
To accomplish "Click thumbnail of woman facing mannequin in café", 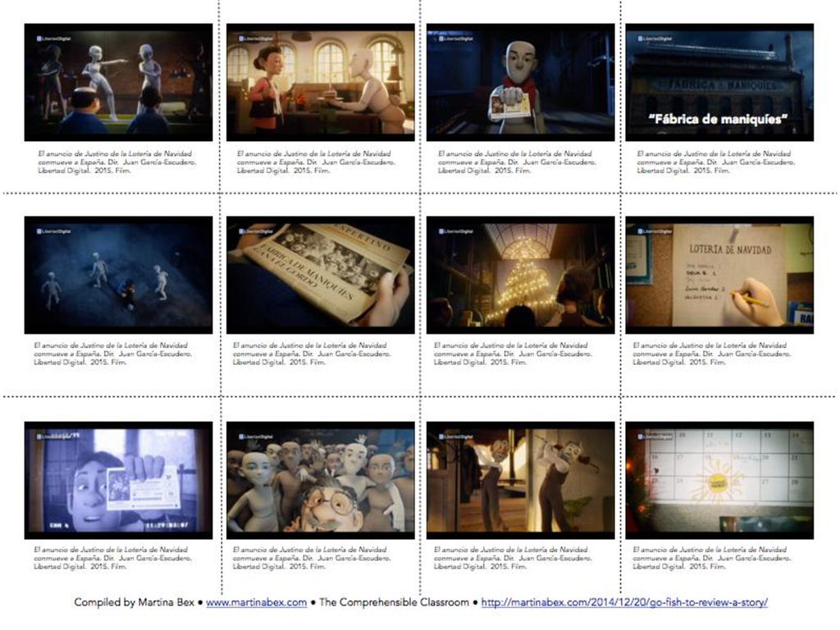I will [x=321, y=83].
